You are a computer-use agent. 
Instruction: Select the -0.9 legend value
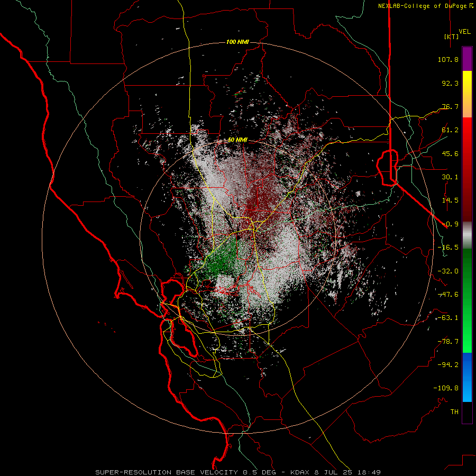coord(450,224)
